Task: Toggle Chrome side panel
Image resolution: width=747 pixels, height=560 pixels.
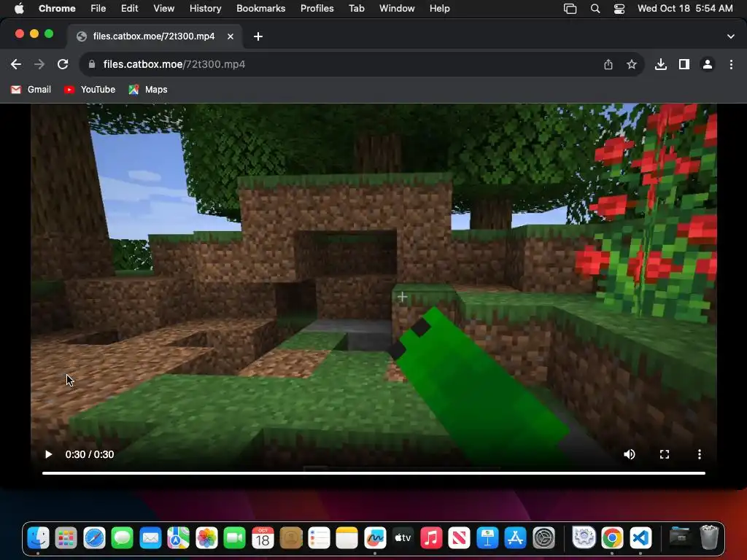Action: point(684,64)
